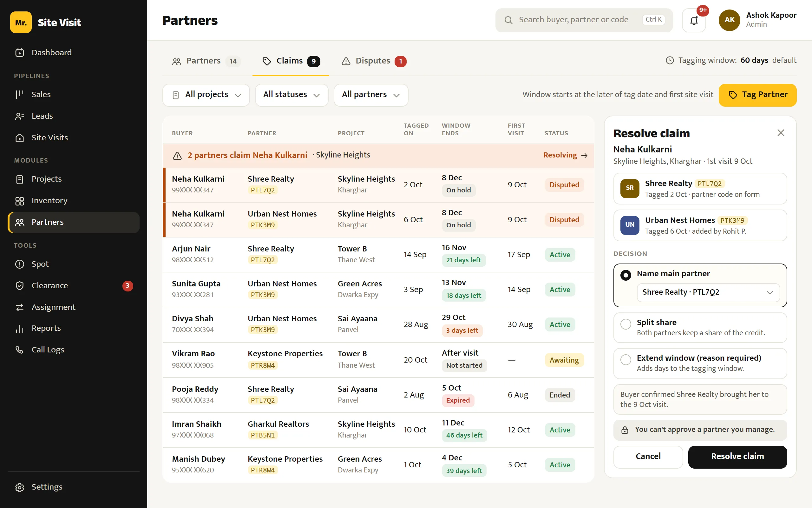Open Call Logs
This screenshot has height=508, width=812.
(x=74, y=350)
